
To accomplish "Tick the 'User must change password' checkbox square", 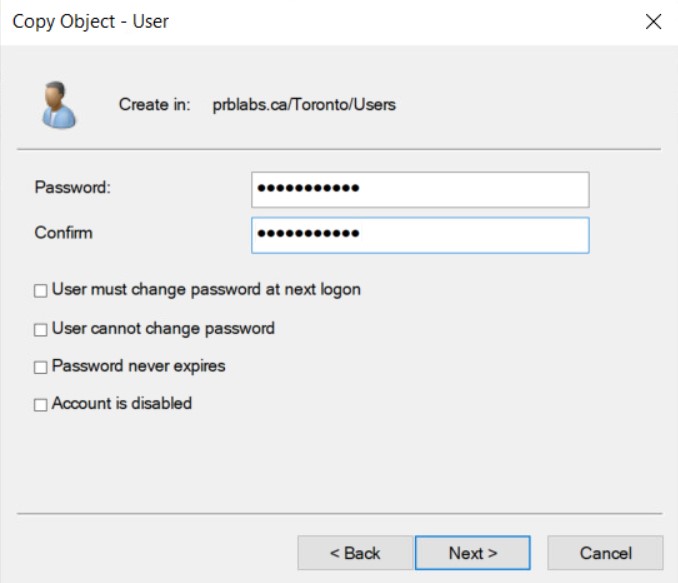I will (41, 291).
